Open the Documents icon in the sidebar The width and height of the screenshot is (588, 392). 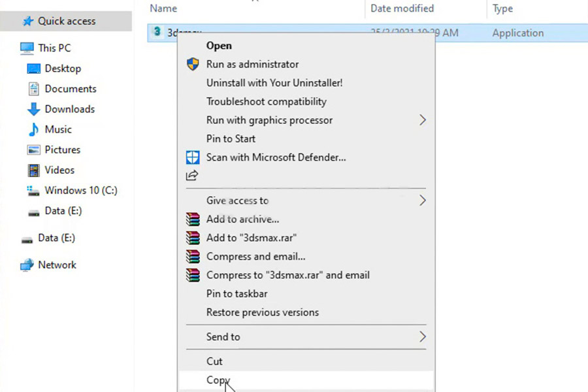pos(34,89)
